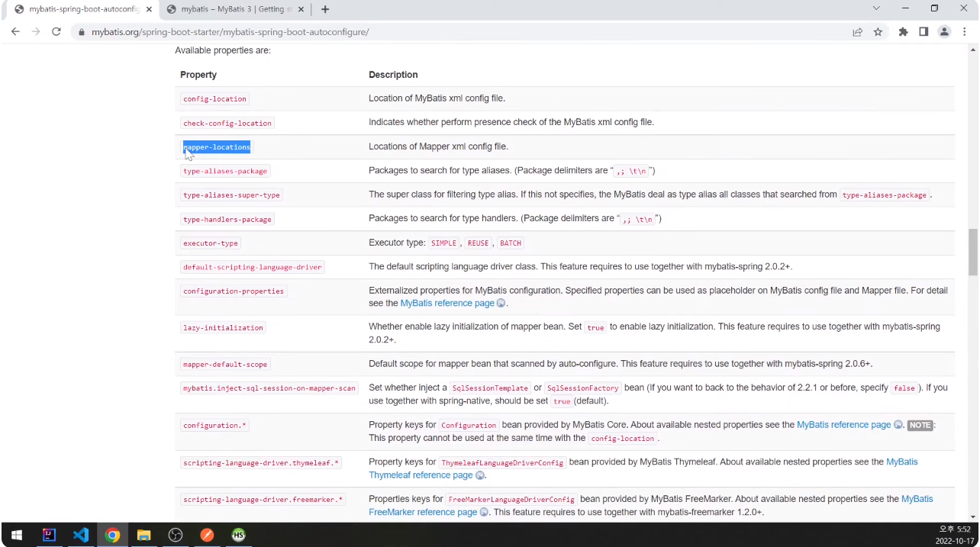The image size is (980, 547).
Task: Open a new browser tab
Action: click(x=325, y=9)
